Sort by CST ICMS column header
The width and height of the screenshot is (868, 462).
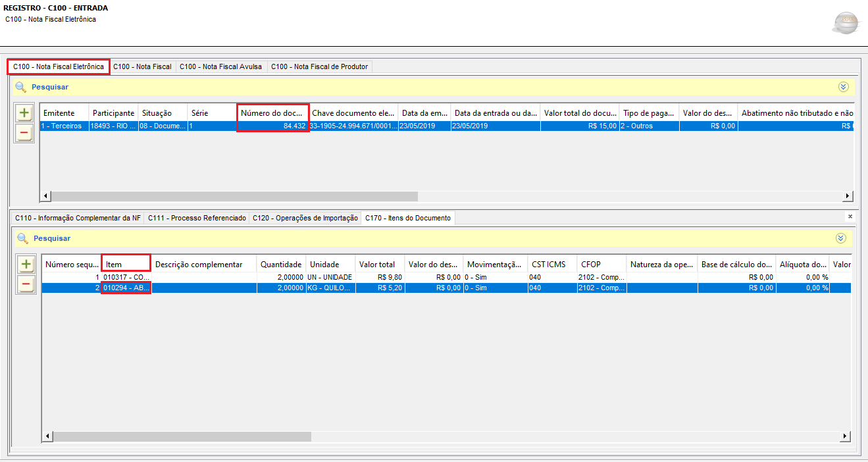coord(552,265)
